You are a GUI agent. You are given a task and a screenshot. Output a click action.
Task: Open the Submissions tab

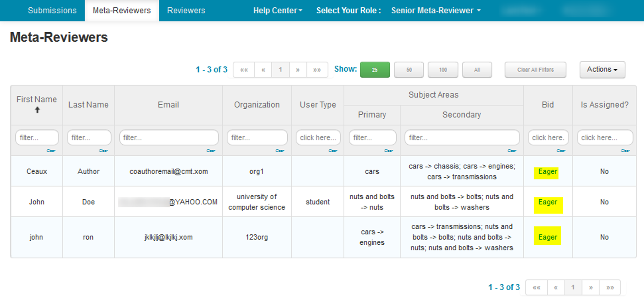[52, 10]
